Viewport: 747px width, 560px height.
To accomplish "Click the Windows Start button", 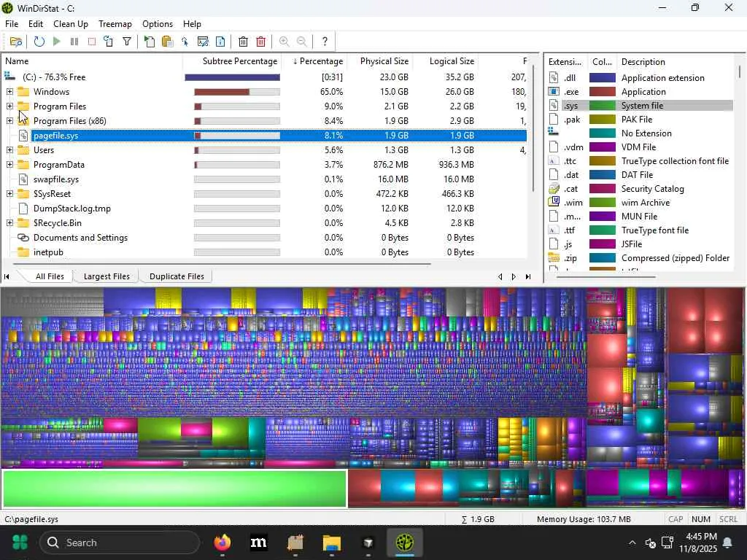I will click(x=20, y=542).
